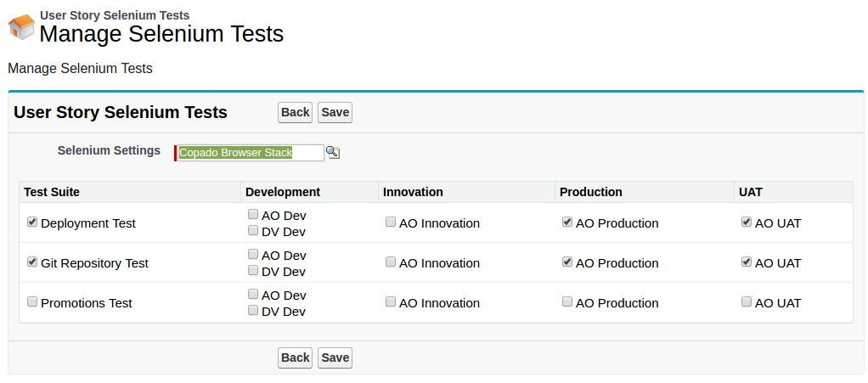The image size is (868, 383).
Task: Check AO Innovation for Promotions Test
Action: point(391,302)
